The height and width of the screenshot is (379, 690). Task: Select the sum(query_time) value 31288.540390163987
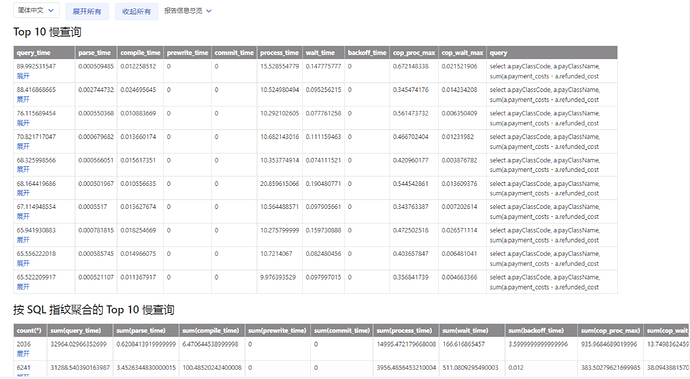pos(80,368)
